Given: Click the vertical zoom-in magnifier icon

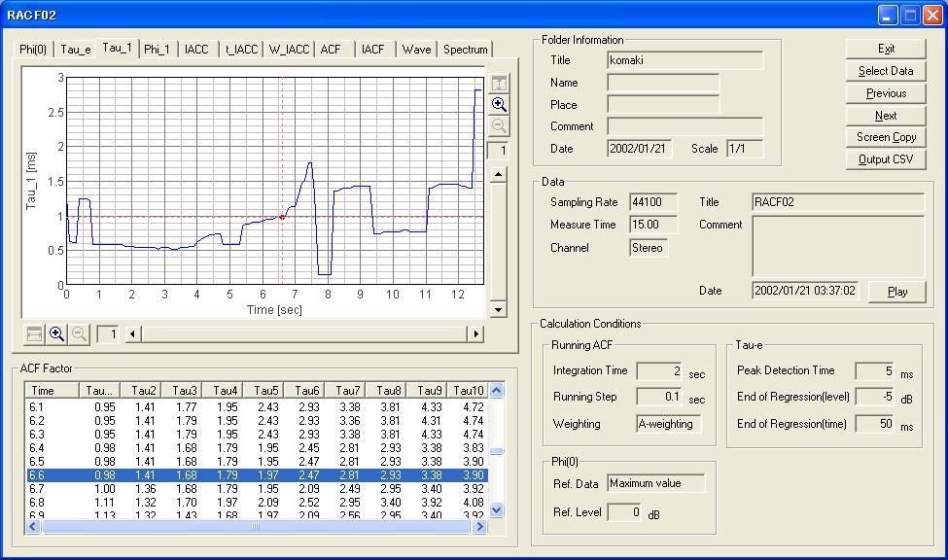Looking at the screenshot, I should [499, 105].
